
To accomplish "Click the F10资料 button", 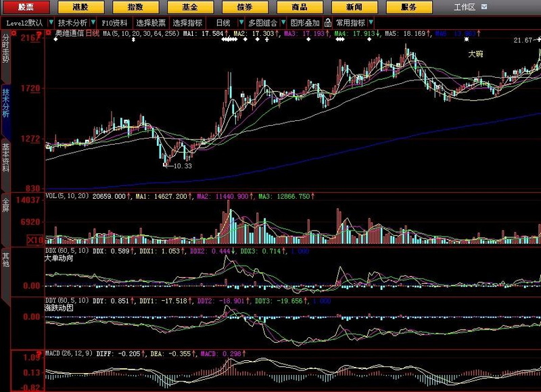I will pyautogui.click(x=116, y=22).
